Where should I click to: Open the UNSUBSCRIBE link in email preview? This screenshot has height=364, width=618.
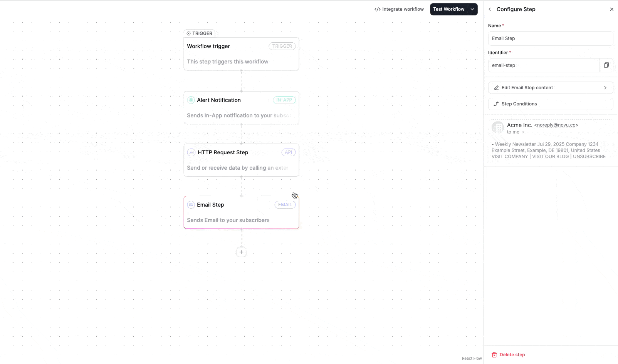[x=589, y=156]
